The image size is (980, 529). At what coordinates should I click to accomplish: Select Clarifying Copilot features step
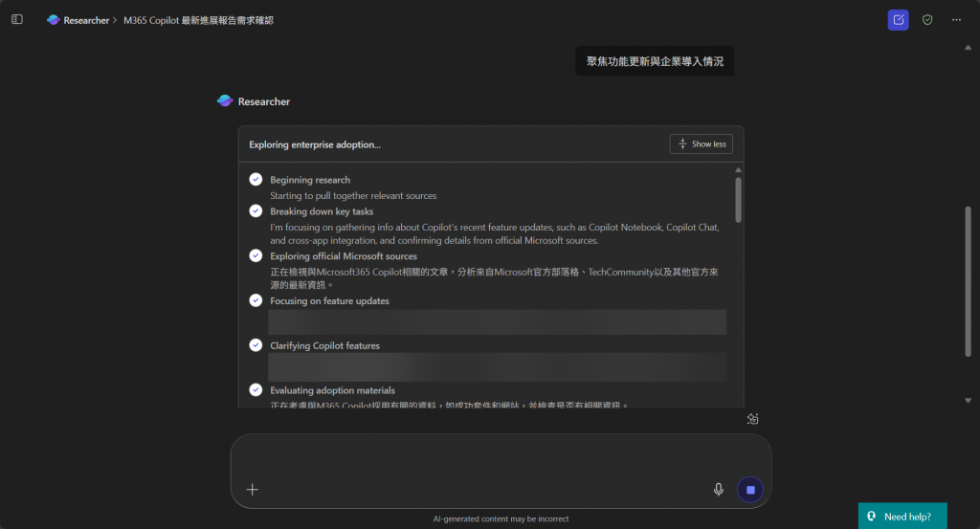coord(324,345)
